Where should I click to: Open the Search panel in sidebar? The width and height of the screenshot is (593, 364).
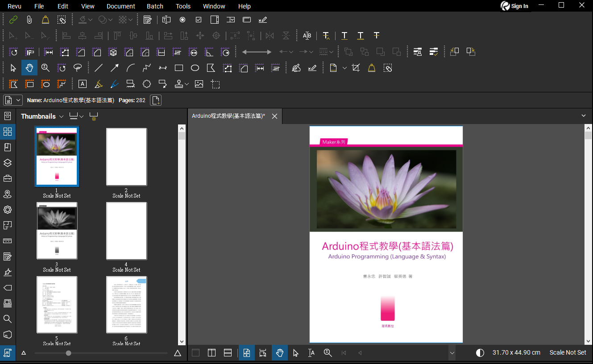point(8,319)
